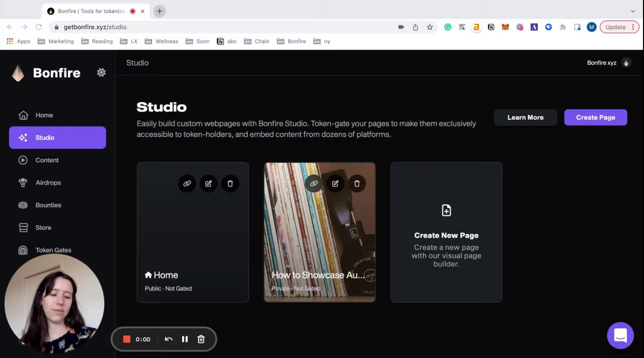Image resolution: width=644 pixels, height=358 pixels.
Task: Reload the page
Action: (x=38, y=27)
